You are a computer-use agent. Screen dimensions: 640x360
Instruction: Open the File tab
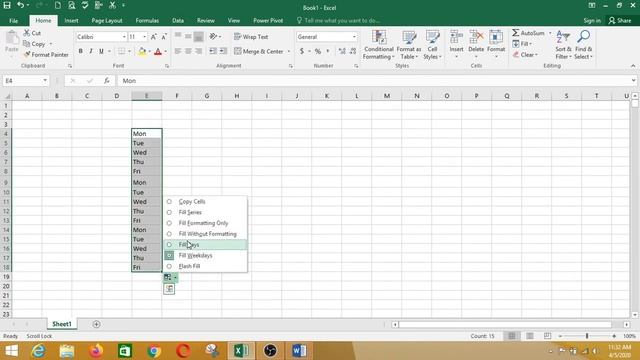pos(13,20)
